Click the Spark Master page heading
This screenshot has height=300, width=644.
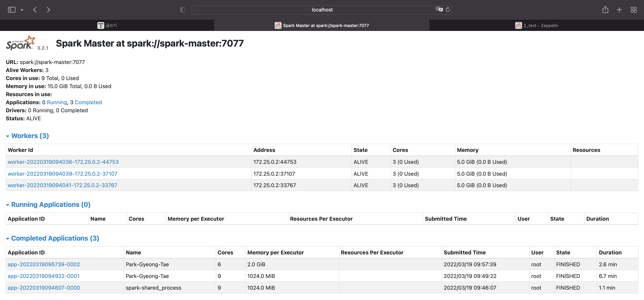150,43
